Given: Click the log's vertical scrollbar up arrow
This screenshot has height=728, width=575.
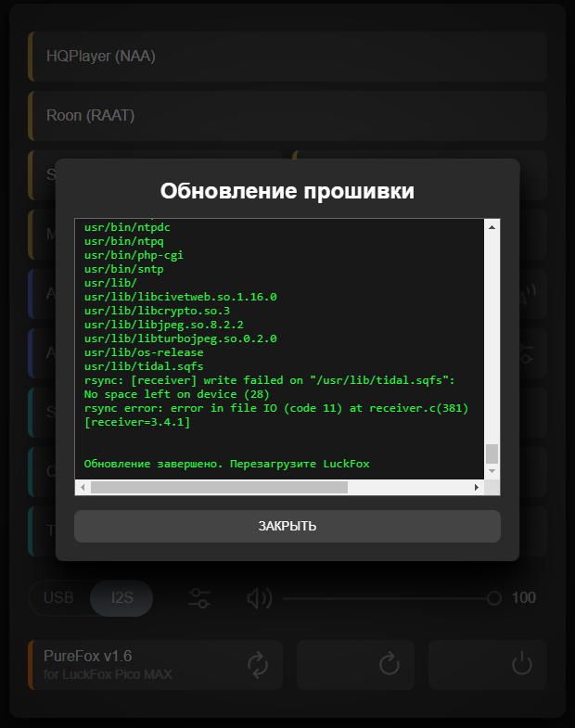Looking at the screenshot, I should (492, 226).
